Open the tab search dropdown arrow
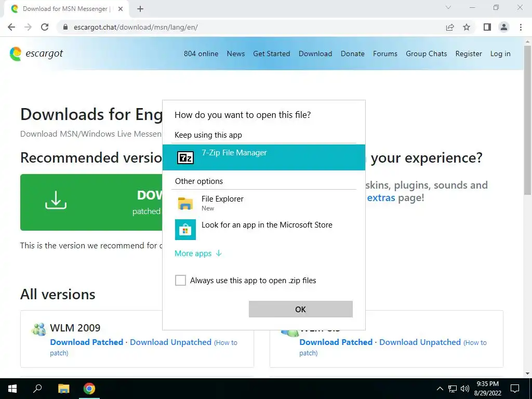 click(448, 7)
